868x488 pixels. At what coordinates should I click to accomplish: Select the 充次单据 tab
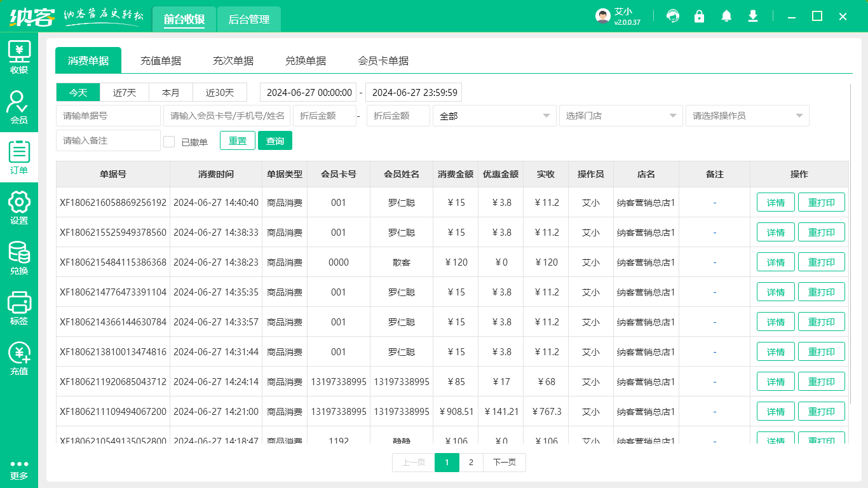click(x=233, y=61)
